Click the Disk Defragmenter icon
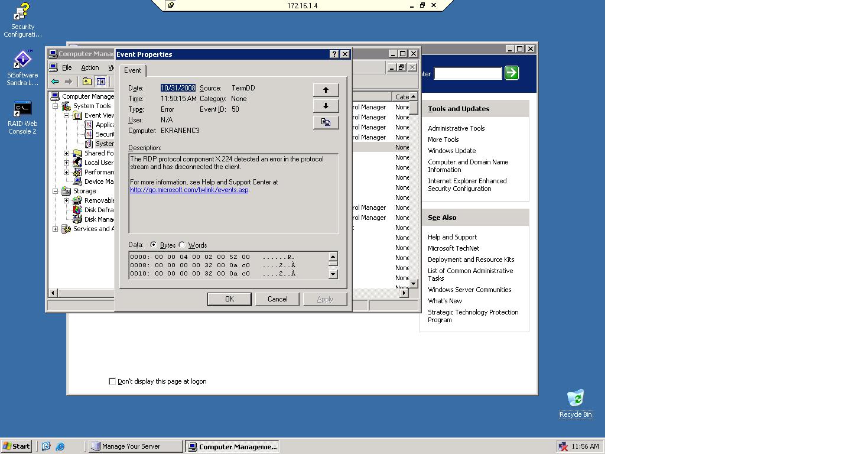 tap(77, 210)
